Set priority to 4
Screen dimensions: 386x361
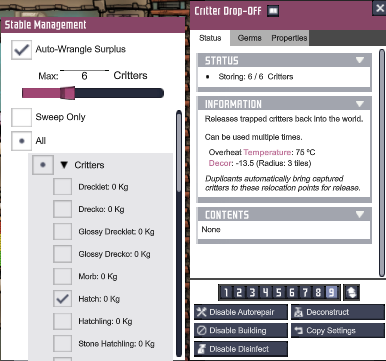(x=265, y=293)
